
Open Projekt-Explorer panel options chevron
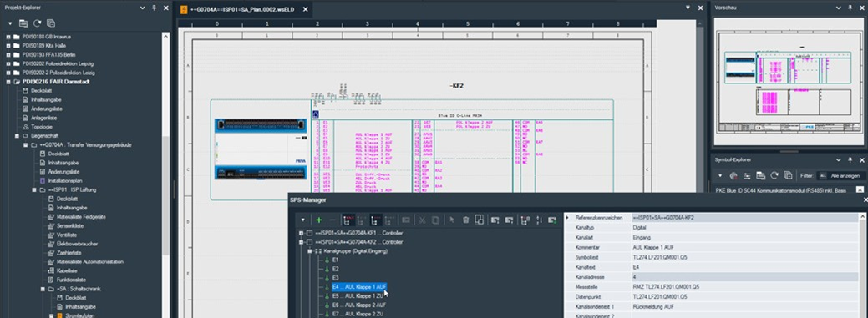pos(142,8)
